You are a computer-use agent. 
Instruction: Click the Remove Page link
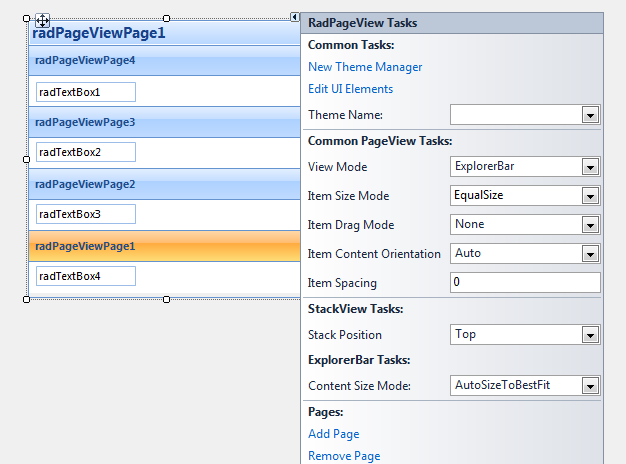[344, 456]
